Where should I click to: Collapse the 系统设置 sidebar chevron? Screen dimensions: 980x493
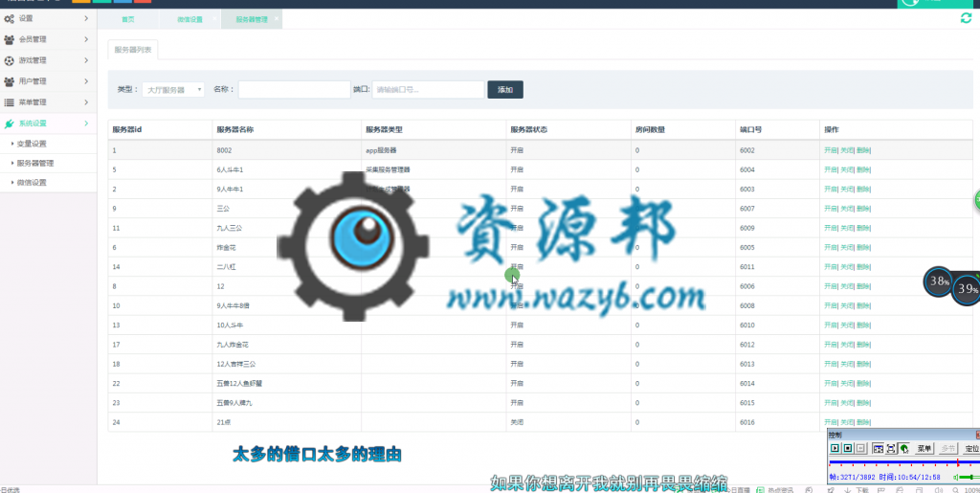[x=86, y=123]
